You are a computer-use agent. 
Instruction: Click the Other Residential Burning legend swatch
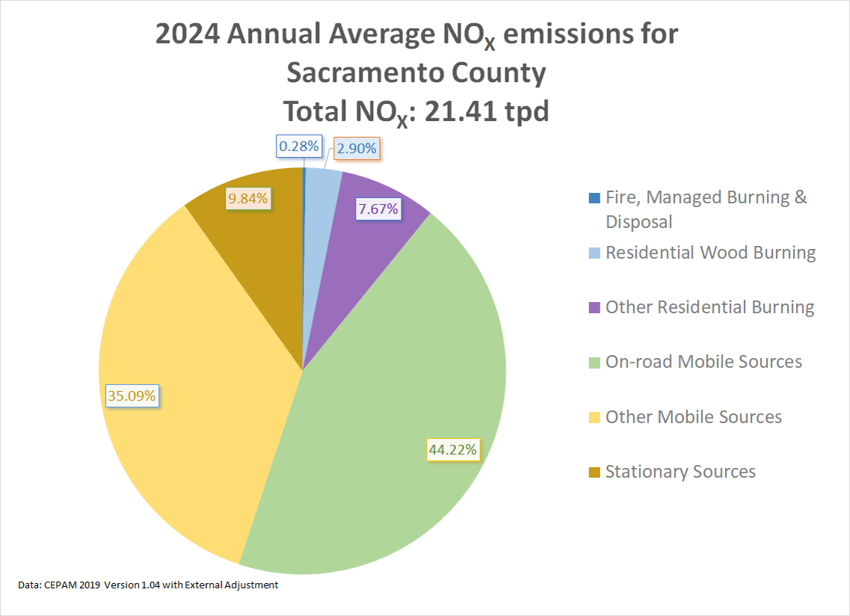pyautogui.click(x=594, y=307)
